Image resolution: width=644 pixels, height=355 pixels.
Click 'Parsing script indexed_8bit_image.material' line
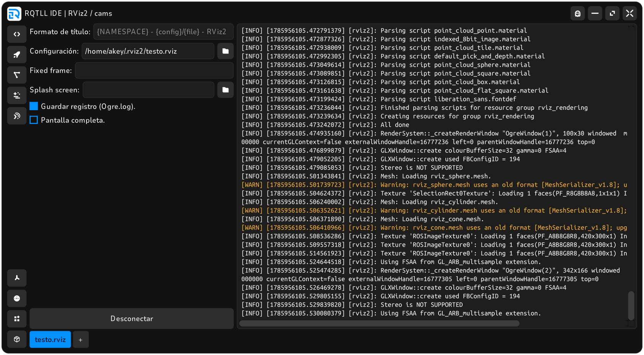pos(386,39)
